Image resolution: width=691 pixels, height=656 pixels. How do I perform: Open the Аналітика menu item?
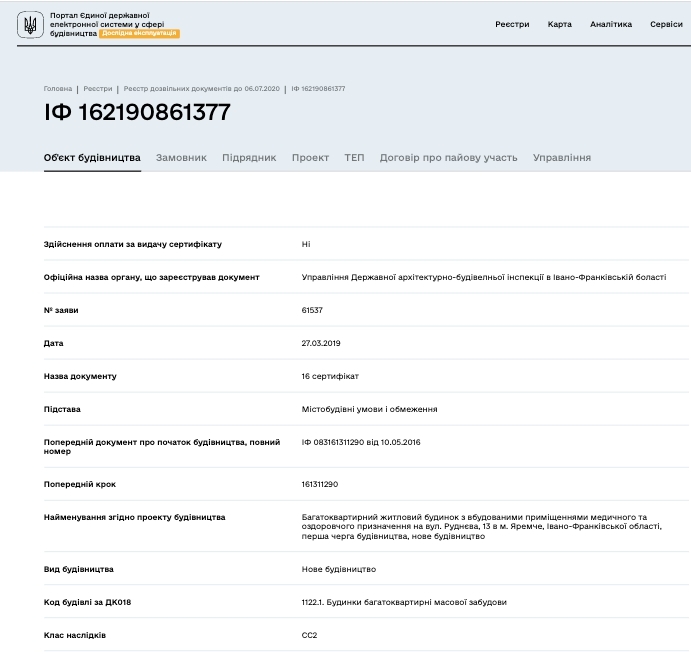pyautogui.click(x=611, y=24)
